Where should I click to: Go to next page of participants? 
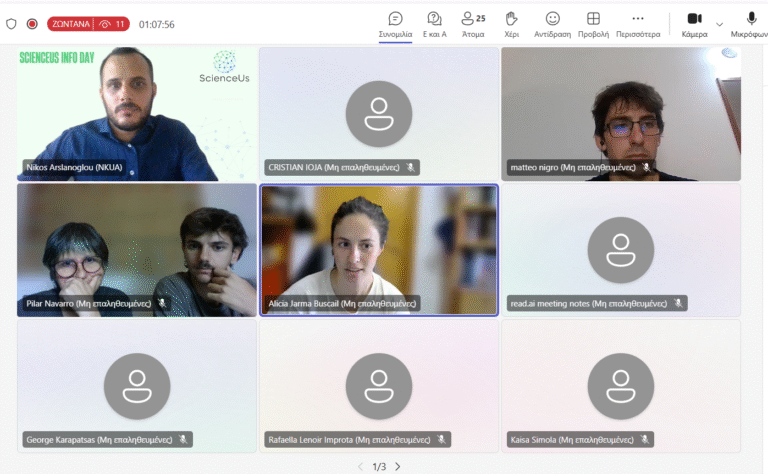397,466
